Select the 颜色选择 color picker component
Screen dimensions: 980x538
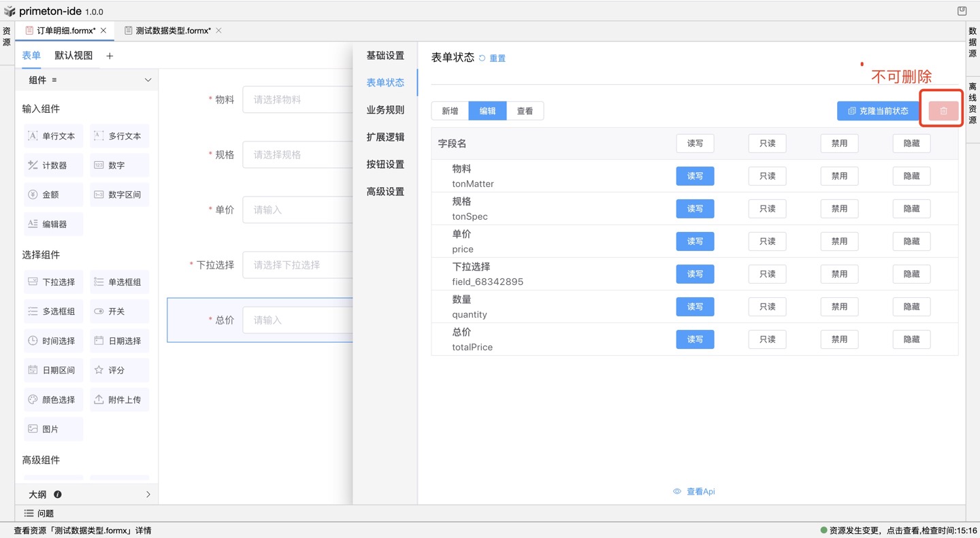52,400
